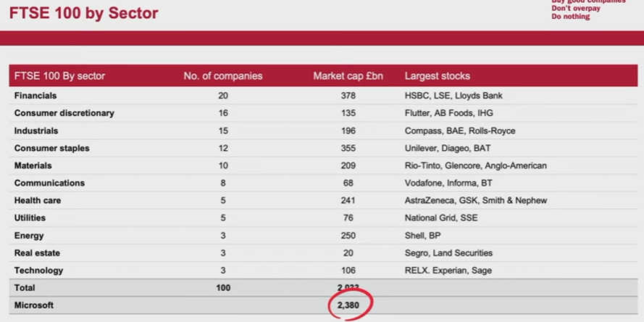Select the Communications company count '8'

click(x=223, y=183)
